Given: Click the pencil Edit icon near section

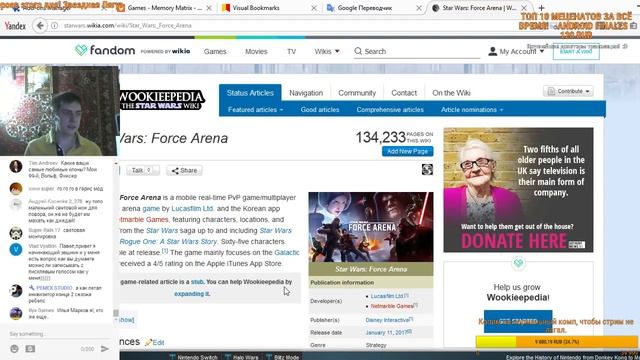Looking at the screenshot, I should [149, 342].
